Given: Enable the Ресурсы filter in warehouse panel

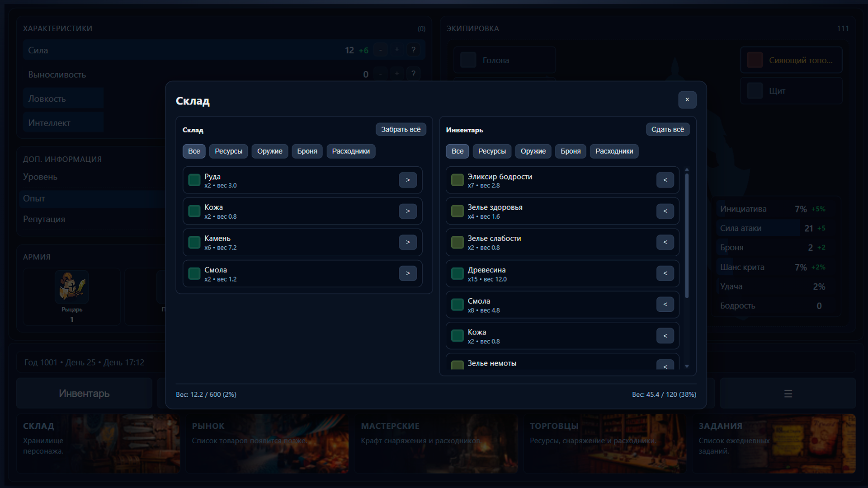Looking at the screenshot, I should pos(228,151).
